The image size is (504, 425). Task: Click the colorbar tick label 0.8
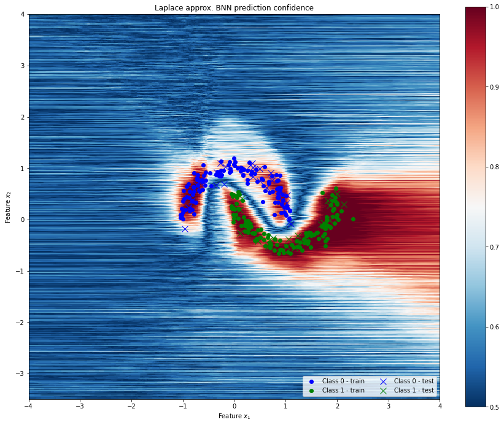pos(494,167)
